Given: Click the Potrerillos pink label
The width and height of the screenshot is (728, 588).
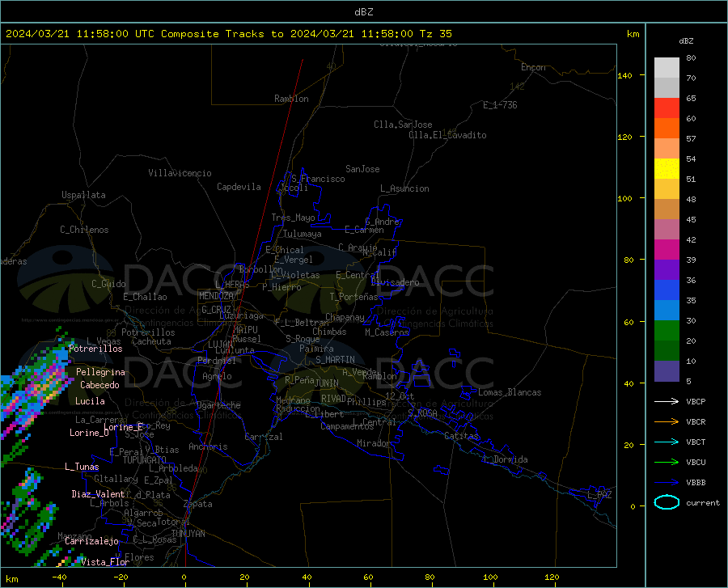Looking at the screenshot, I should click(95, 349).
